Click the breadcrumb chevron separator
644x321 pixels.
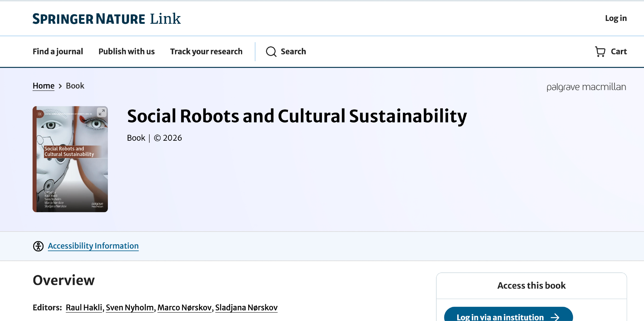coord(60,86)
